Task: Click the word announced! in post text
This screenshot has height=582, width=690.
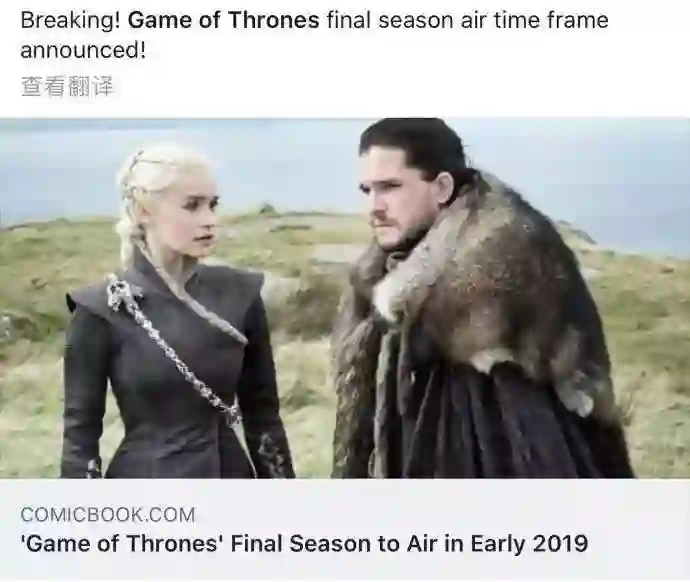Action: pyautogui.click(x=83, y=51)
